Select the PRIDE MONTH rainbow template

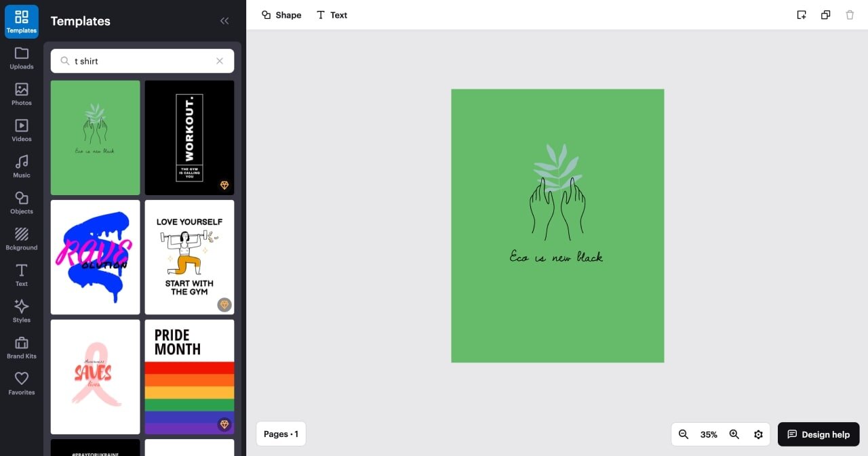pos(189,377)
